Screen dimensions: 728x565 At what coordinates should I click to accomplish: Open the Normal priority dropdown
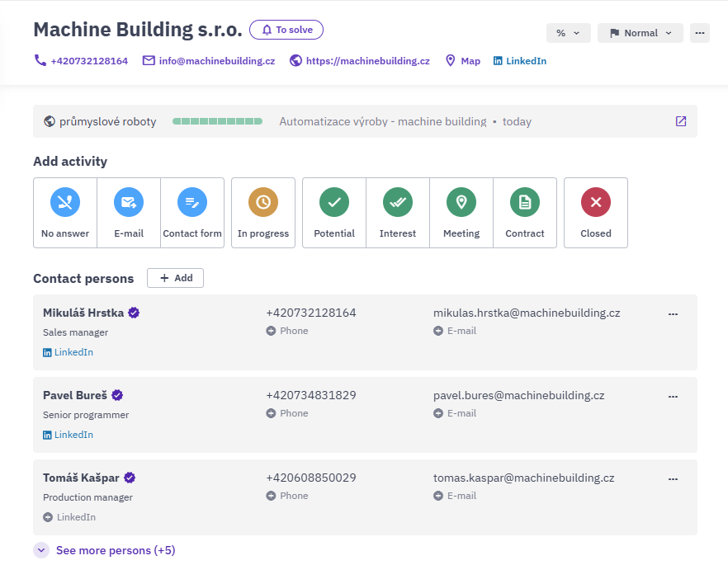pos(641,33)
